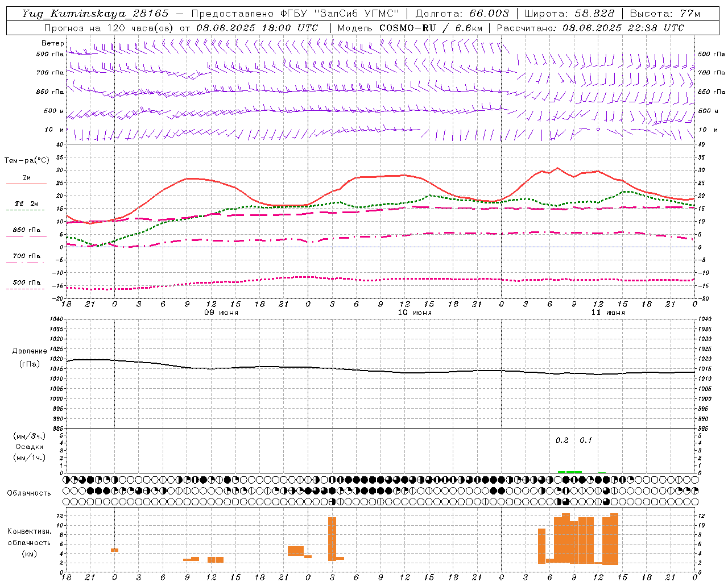Click the Td 2м dew point legend label

point(27,203)
